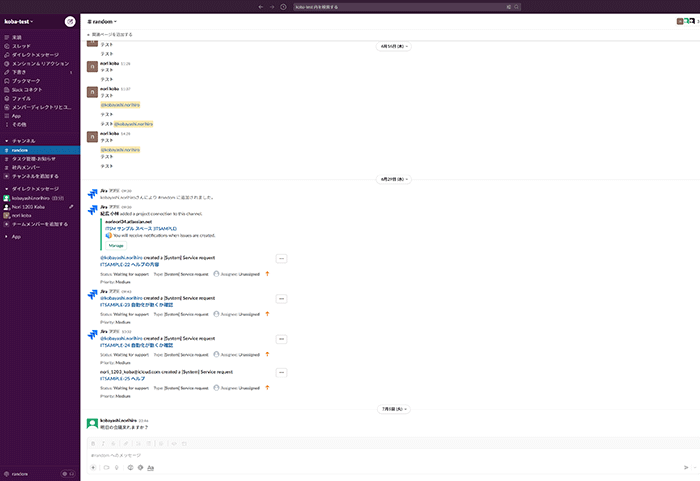700x481 pixels.
Task: Open 未読 in the sidebar
Action: pyautogui.click(x=17, y=38)
